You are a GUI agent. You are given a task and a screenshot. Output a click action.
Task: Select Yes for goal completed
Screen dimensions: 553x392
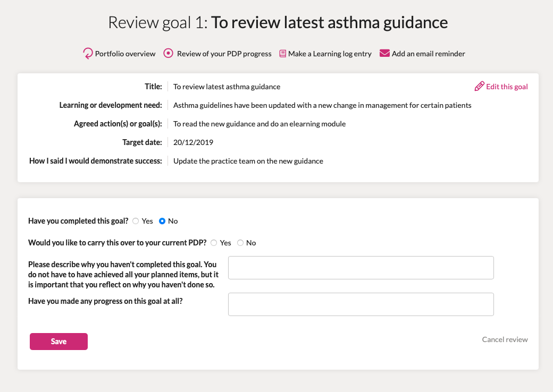point(136,221)
